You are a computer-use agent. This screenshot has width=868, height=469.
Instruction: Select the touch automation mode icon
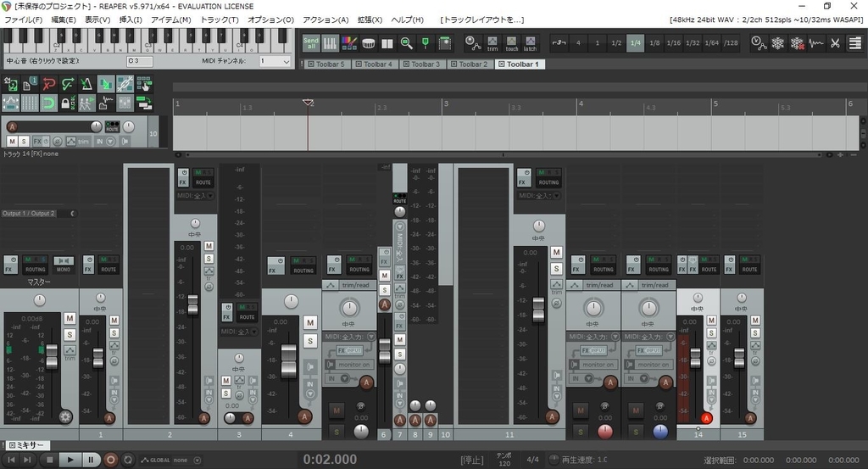511,43
